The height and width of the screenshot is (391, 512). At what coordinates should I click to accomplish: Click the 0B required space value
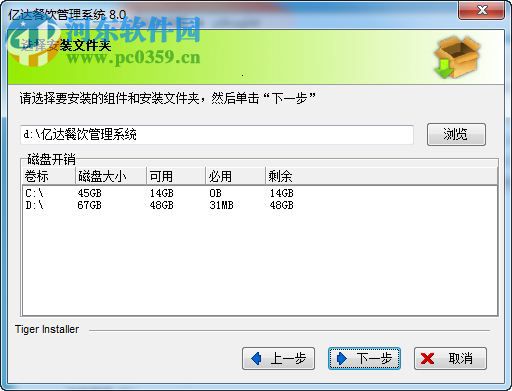click(216, 193)
